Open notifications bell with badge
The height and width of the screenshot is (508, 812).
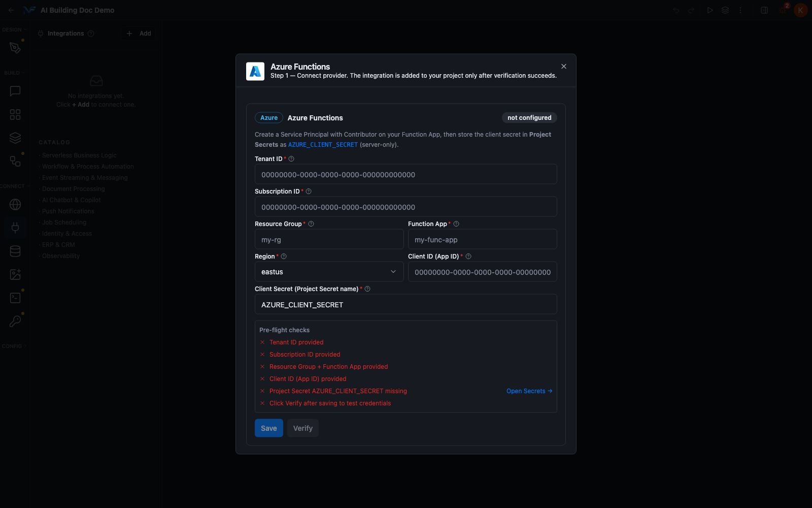783,10
